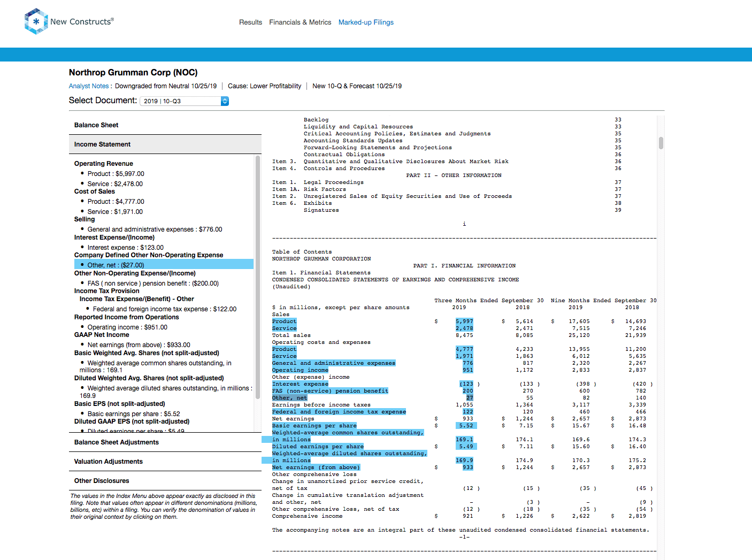
Task: Click Comprehensive income row label
Action: [x=308, y=516]
